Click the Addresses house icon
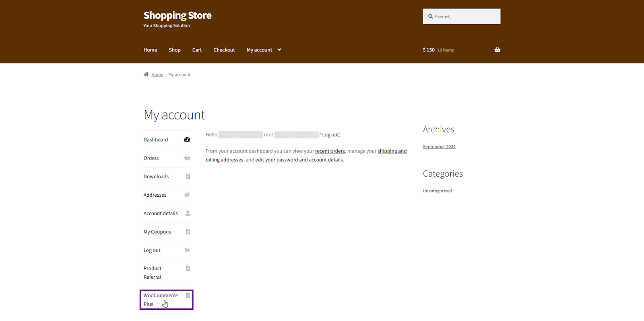Image resolution: width=644 pixels, height=321 pixels. pyautogui.click(x=187, y=195)
